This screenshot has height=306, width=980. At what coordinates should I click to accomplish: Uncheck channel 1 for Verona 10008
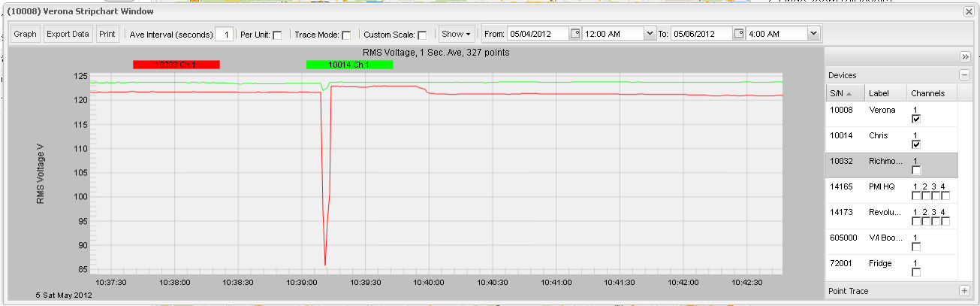(x=915, y=119)
